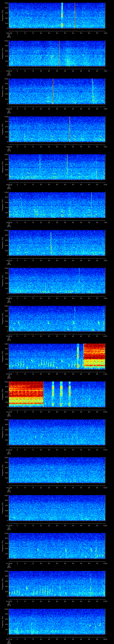Image resolution: width=114 pixels, height=644 pixels.
Task: Click the red noise block in 8:11:00 spectrogram
Action: (x=26, y=394)
